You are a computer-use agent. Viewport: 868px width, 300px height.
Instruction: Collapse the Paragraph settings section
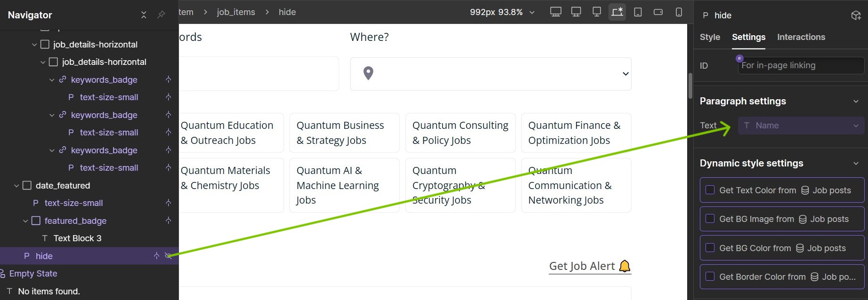[x=856, y=101]
